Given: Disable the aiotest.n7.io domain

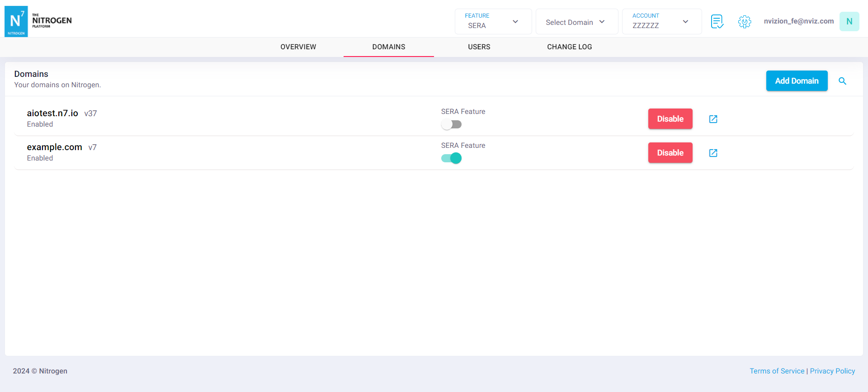Looking at the screenshot, I should pos(670,119).
